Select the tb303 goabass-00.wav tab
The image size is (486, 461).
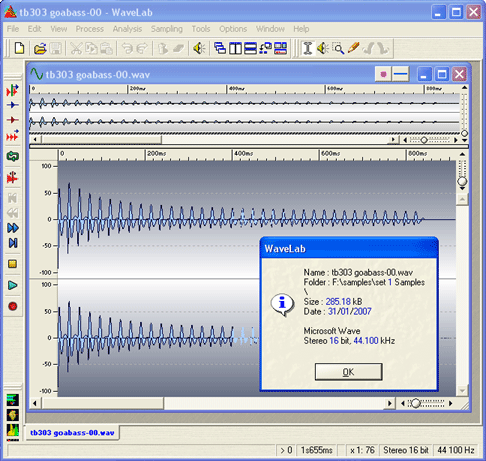pyautogui.click(x=72, y=433)
